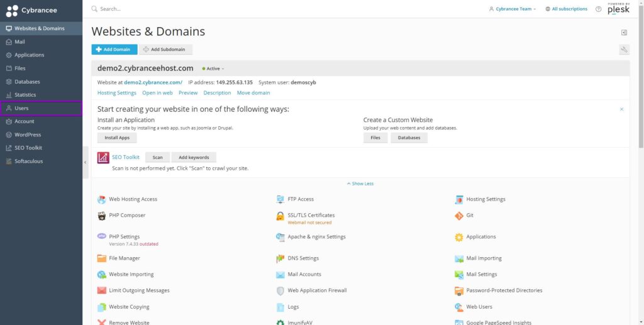The image size is (644, 325).
Task: Click the Description link
Action: (217, 93)
